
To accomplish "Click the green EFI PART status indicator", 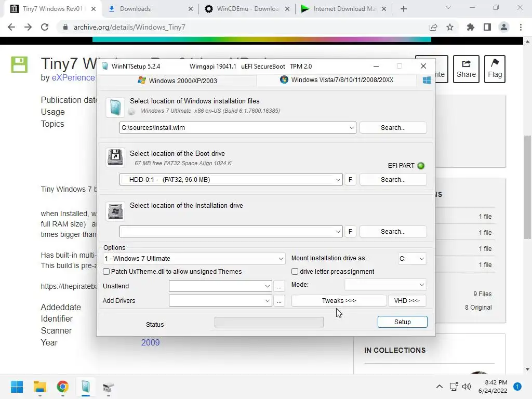I will pos(421,166).
